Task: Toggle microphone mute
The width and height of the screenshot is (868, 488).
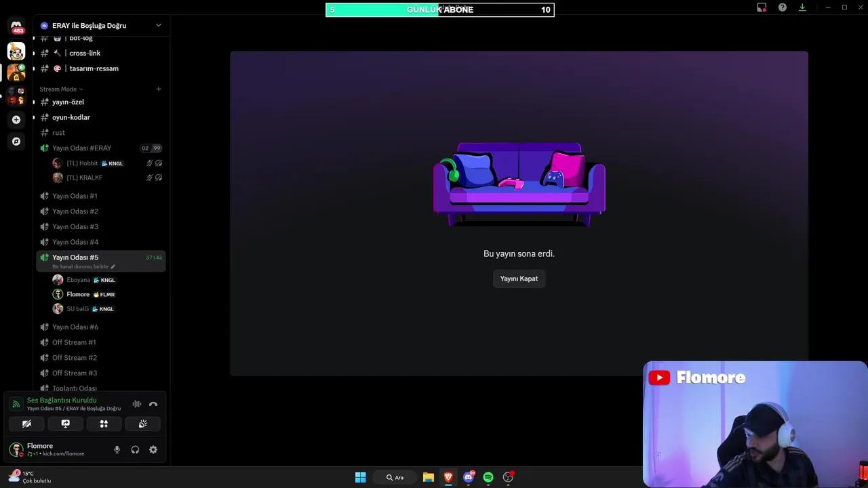Action: click(117, 449)
